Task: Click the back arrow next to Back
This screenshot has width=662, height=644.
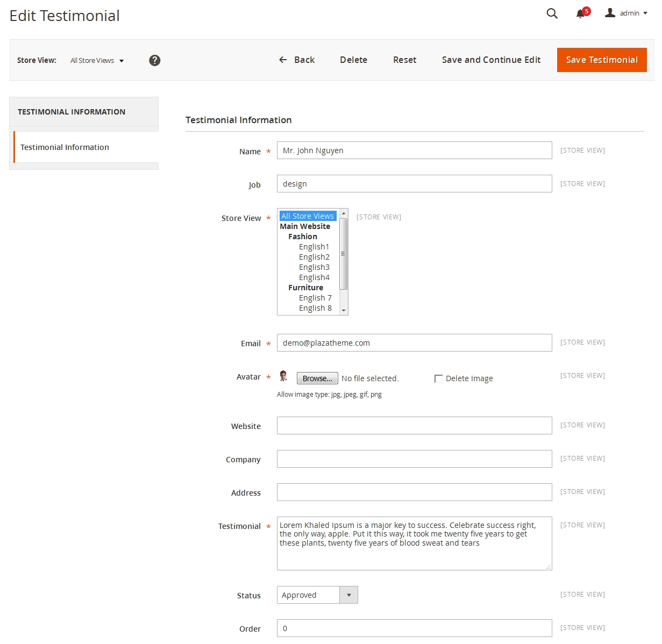Action: pyautogui.click(x=282, y=60)
